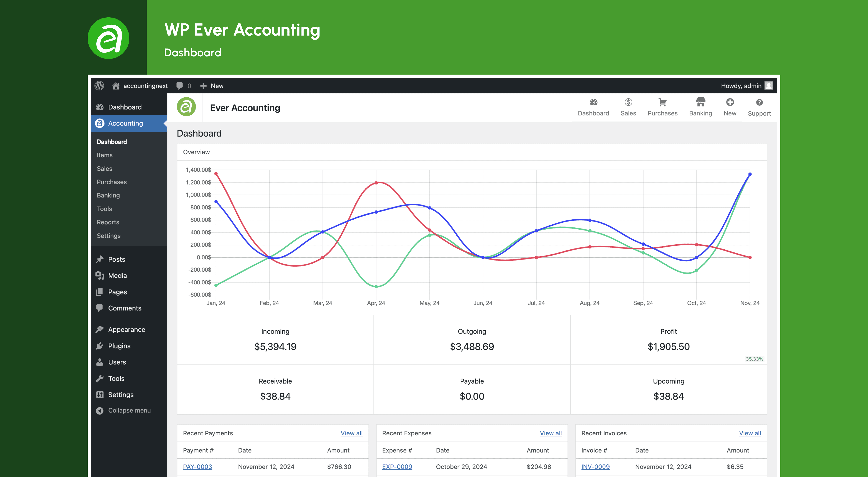
Task: Open expense EXP-0009
Action: click(x=397, y=467)
